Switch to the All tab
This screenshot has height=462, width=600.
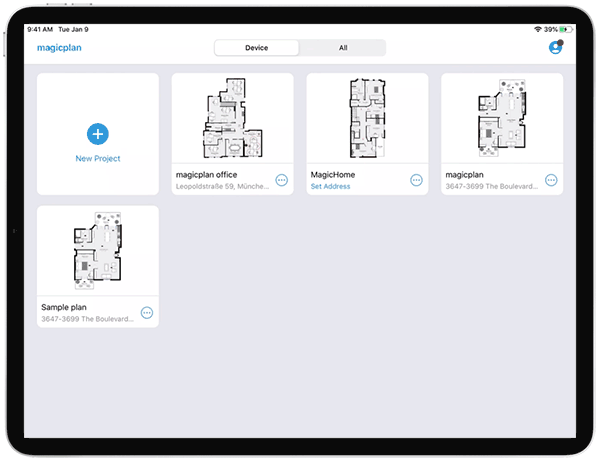click(x=343, y=48)
